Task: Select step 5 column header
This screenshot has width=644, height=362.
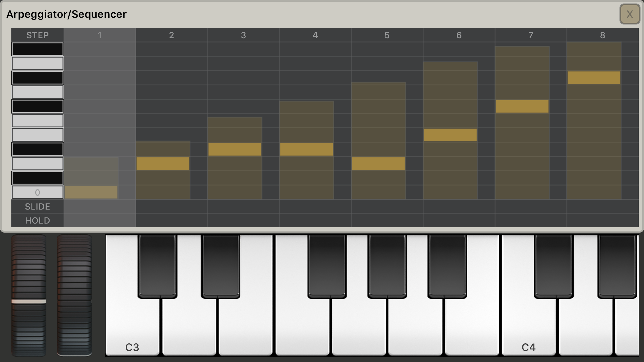Action: [x=387, y=35]
